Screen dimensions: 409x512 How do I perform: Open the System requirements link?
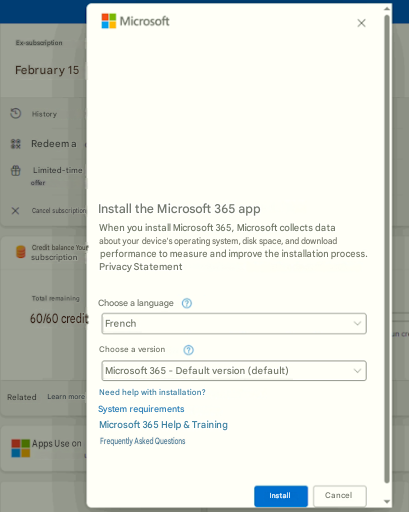141,409
